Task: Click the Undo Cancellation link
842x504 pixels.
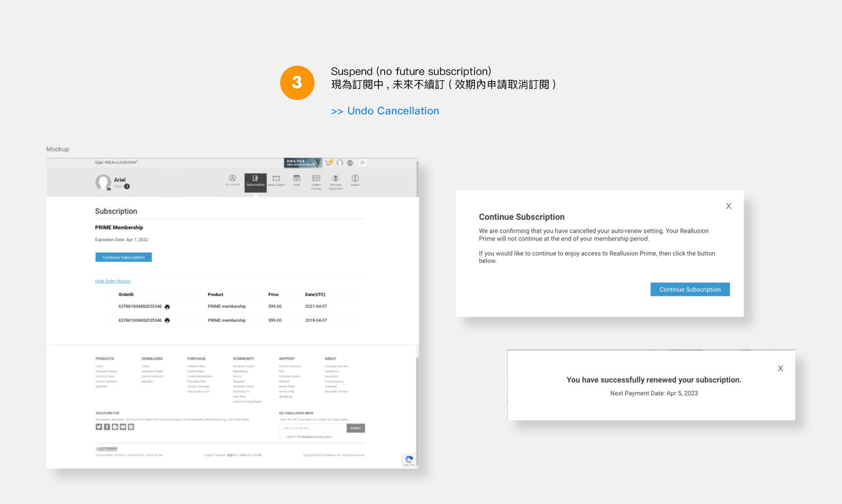Action: click(385, 111)
